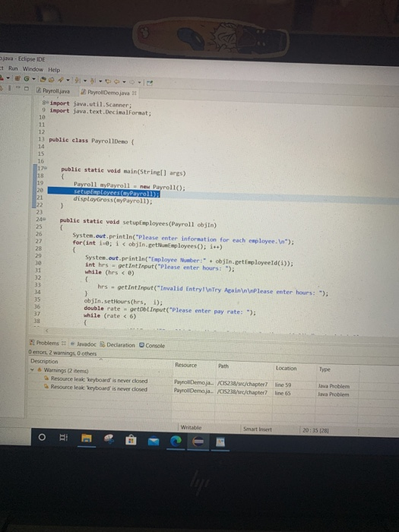This screenshot has height=532, width=399.
Task: Close the PayrollDemo.java tab with its X
Action: [x=134, y=93]
